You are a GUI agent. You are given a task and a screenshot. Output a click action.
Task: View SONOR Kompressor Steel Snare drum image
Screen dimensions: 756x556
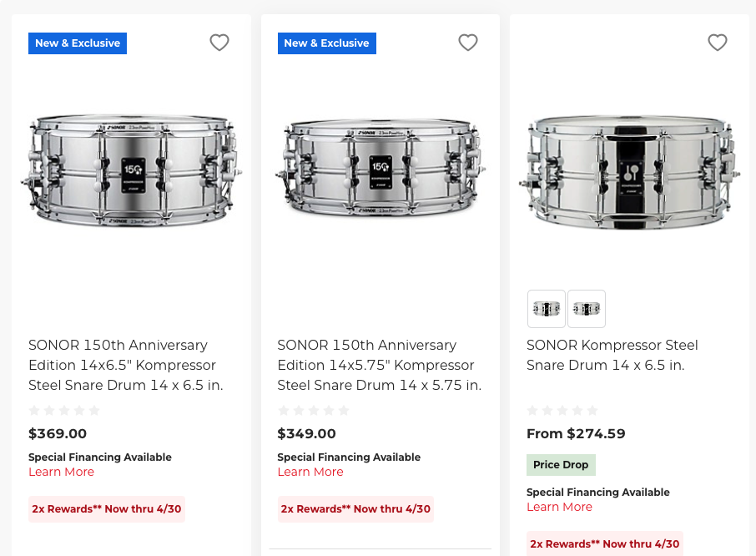pos(629,170)
